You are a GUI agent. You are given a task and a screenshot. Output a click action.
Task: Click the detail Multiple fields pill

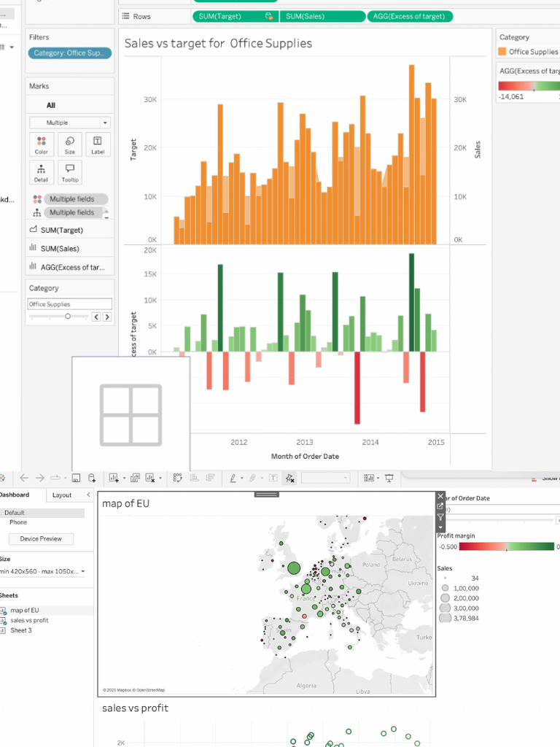tap(74, 212)
